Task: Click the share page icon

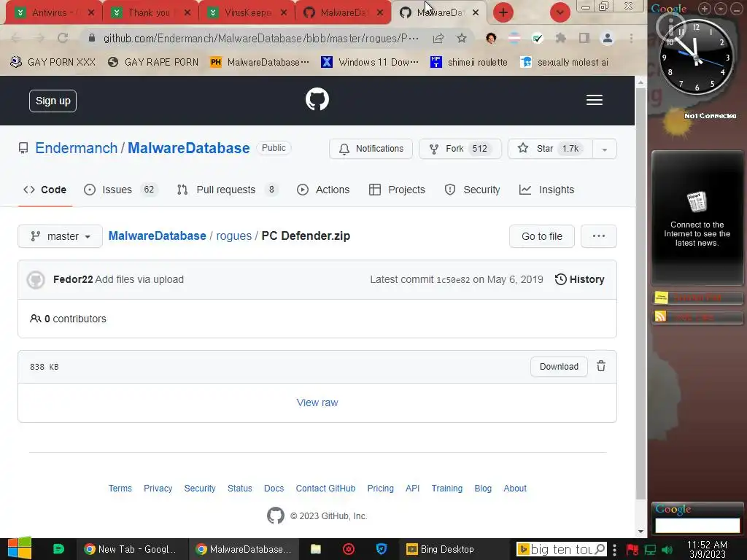Action: coord(438,38)
